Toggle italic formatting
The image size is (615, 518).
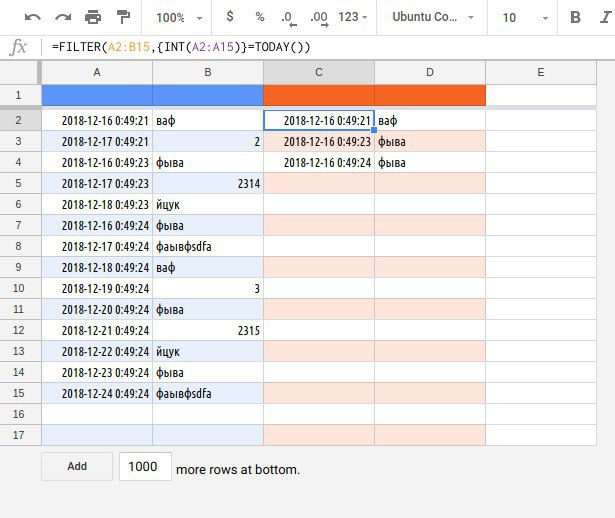tap(606, 17)
